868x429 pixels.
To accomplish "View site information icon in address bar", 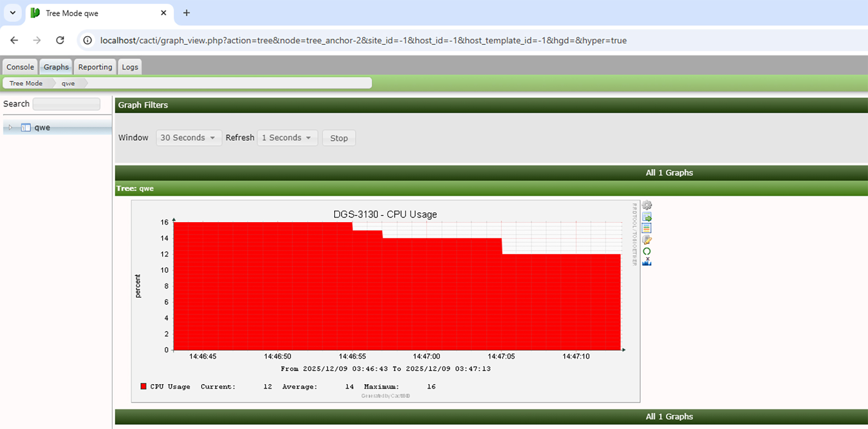I will 88,40.
